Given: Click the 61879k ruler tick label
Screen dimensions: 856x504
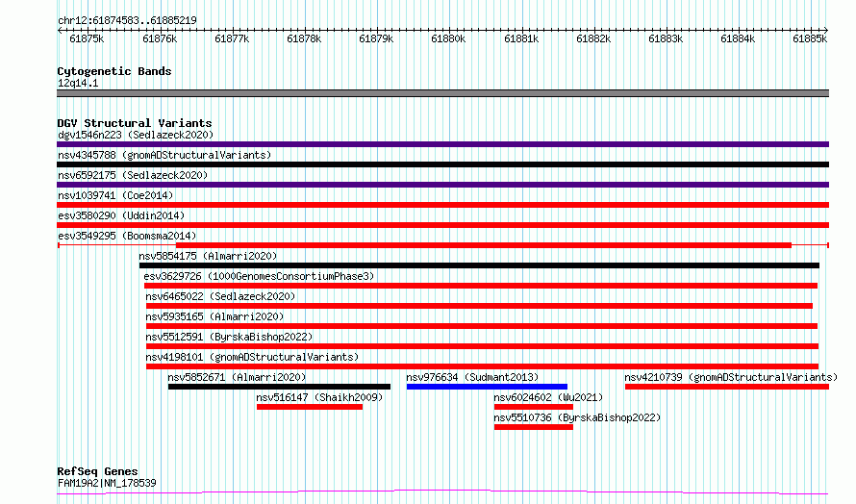Looking at the screenshot, I should point(376,38).
